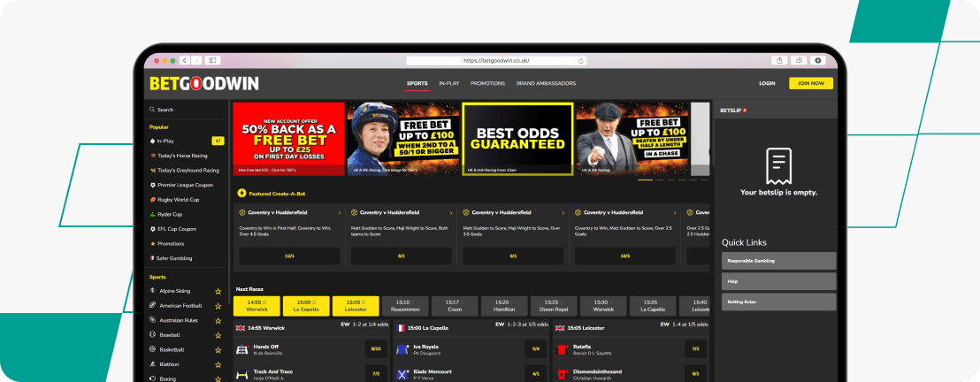Favourite Basketball with its star
The width and height of the screenshot is (980, 382).
coord(218,350)
